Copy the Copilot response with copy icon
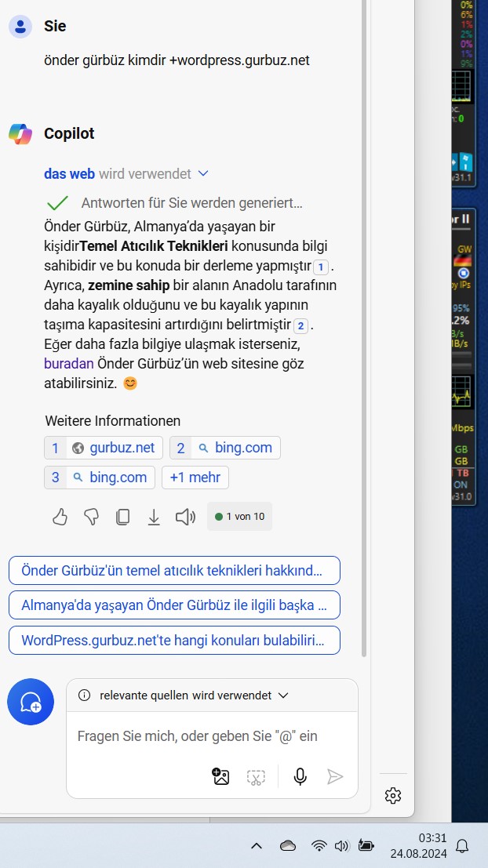Viewport: 488px width, 868px height. coord(122,517)
